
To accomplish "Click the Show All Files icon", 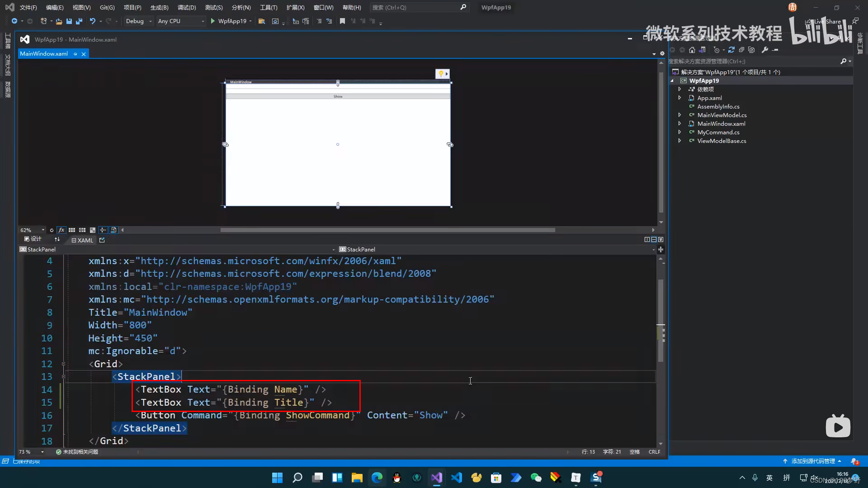I will (751, 50).
